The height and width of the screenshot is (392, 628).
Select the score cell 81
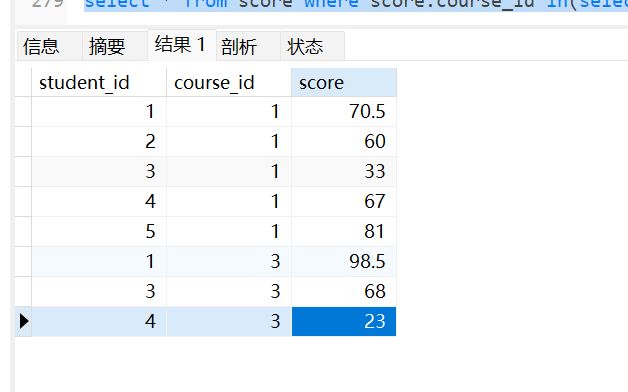pyautogui.click(x=344, y=231)
